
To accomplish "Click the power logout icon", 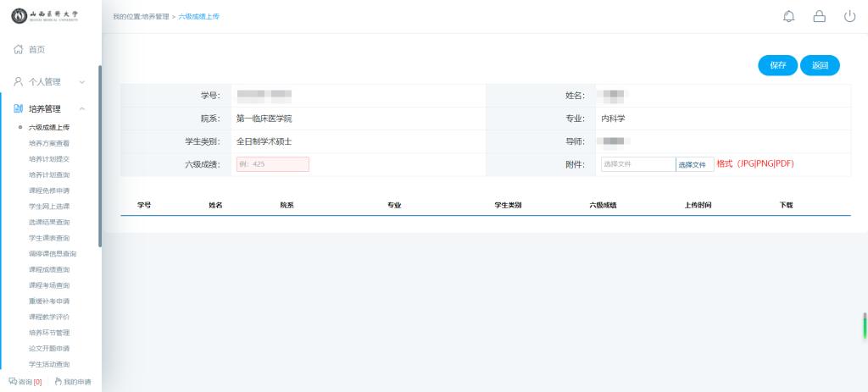I will pyautogui.click(x=849, y=16).
